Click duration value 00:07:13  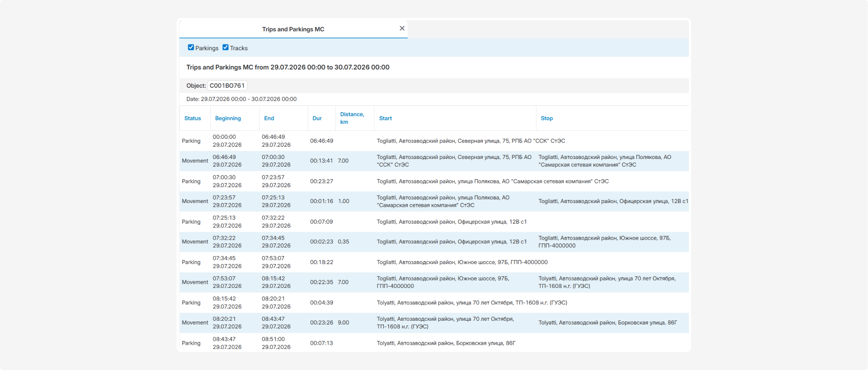(321, 343)
